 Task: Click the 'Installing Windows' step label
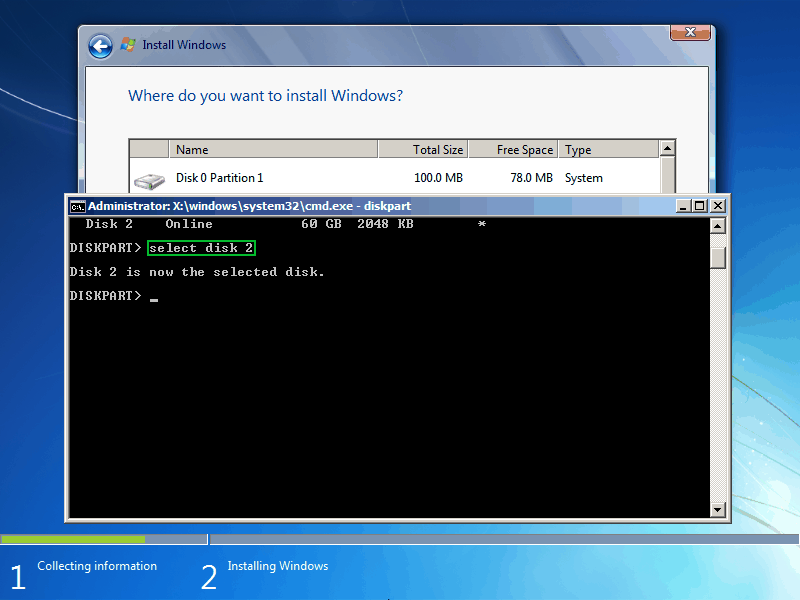point(278,566)
